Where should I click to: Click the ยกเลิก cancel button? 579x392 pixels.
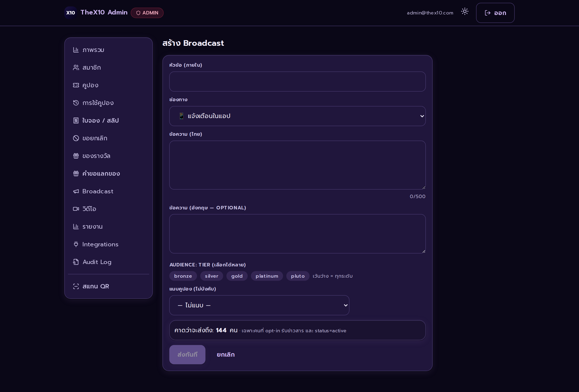pos(226,355)
